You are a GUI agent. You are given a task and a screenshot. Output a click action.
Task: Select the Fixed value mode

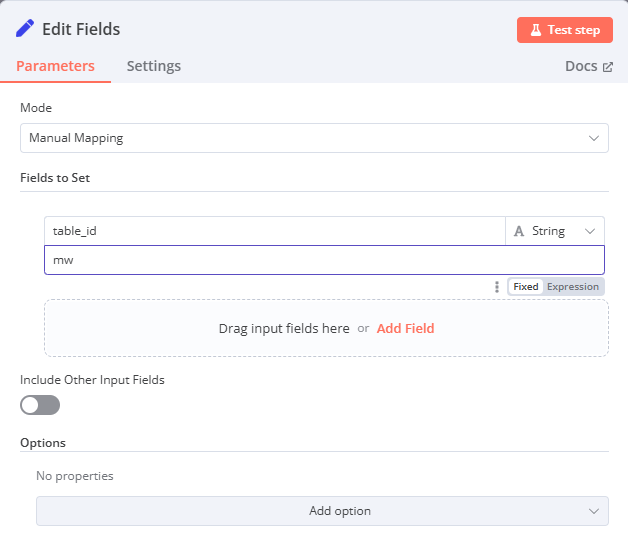525,287
